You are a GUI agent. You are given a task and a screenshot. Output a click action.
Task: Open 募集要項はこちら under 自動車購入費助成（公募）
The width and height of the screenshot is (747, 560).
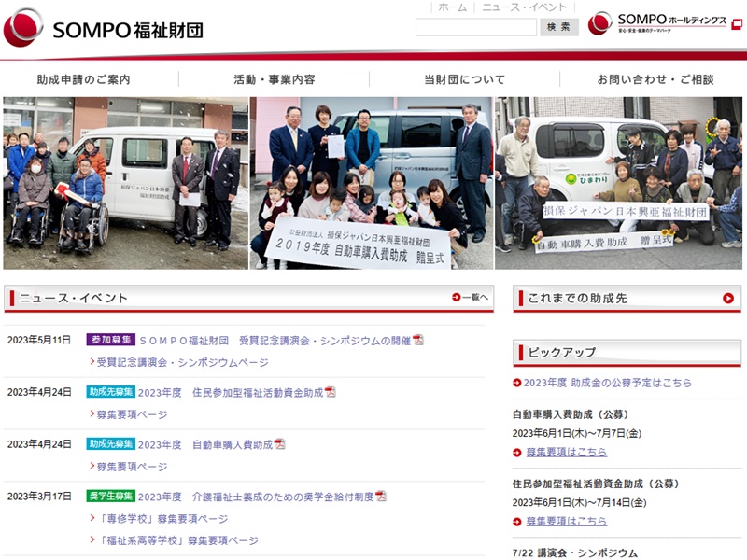tap(567, 453)
